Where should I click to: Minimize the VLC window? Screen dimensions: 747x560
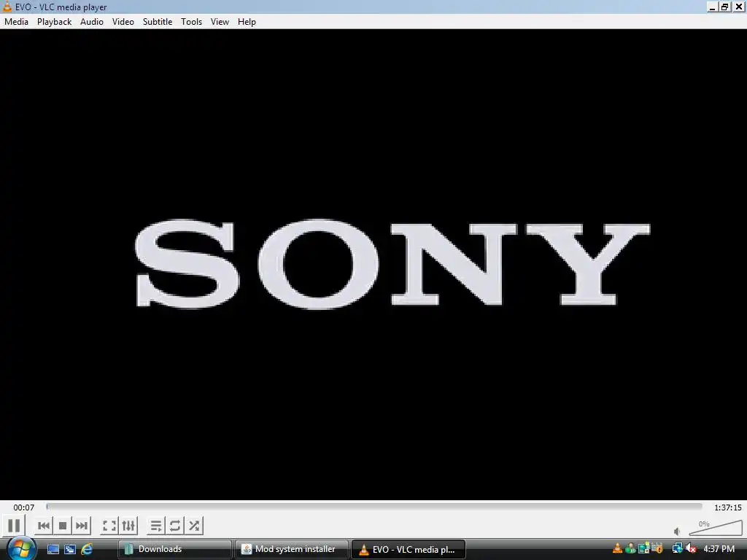(x=712, y=7)
